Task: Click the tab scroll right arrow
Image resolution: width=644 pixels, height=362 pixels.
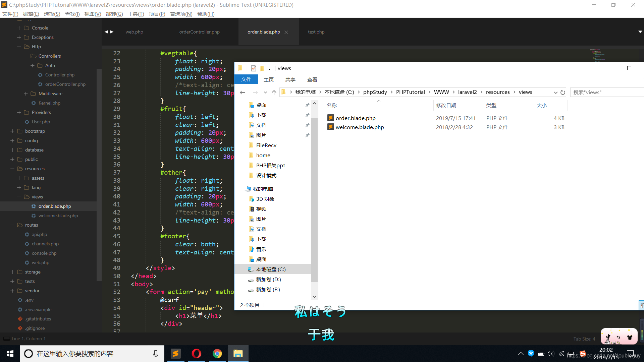Action: tap(112, 32)
